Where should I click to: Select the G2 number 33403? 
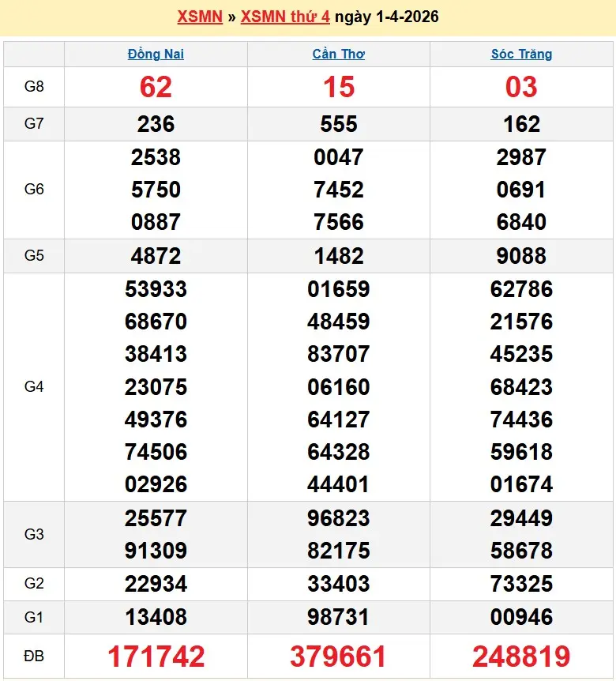coord(339,584)
